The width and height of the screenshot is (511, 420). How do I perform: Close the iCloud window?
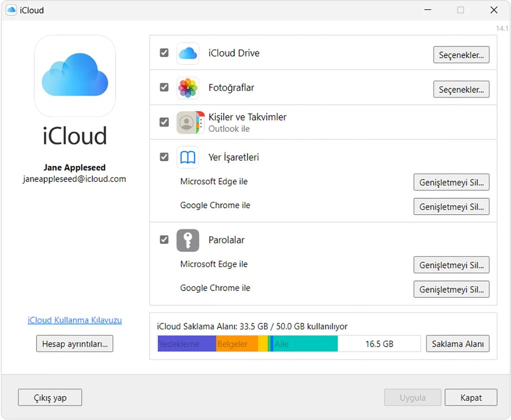point(494,10)
